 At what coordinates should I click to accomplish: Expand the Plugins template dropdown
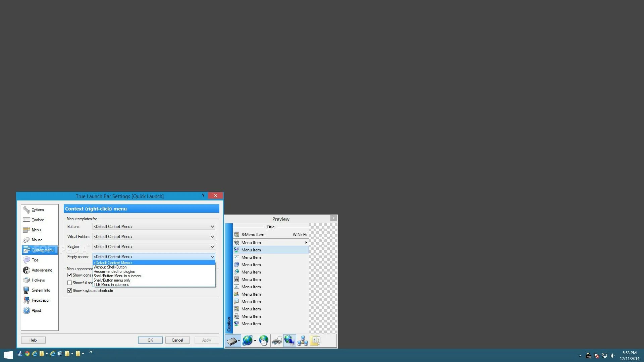click(x=154, y=247)
